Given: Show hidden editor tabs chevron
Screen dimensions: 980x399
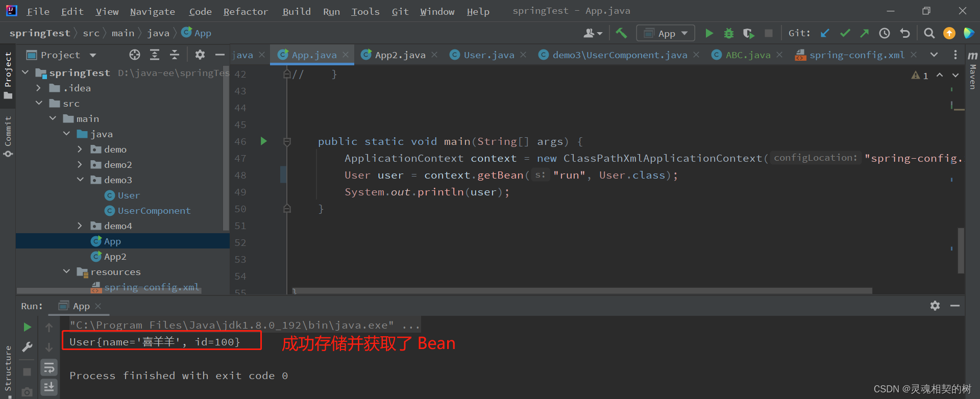Looking at the screenshot, I should point(934,55).
